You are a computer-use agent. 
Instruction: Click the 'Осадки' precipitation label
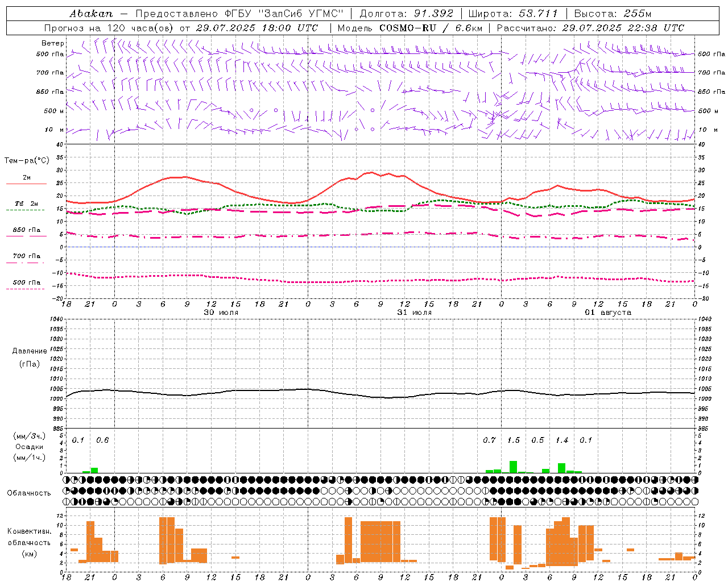[x=30, y=447]
